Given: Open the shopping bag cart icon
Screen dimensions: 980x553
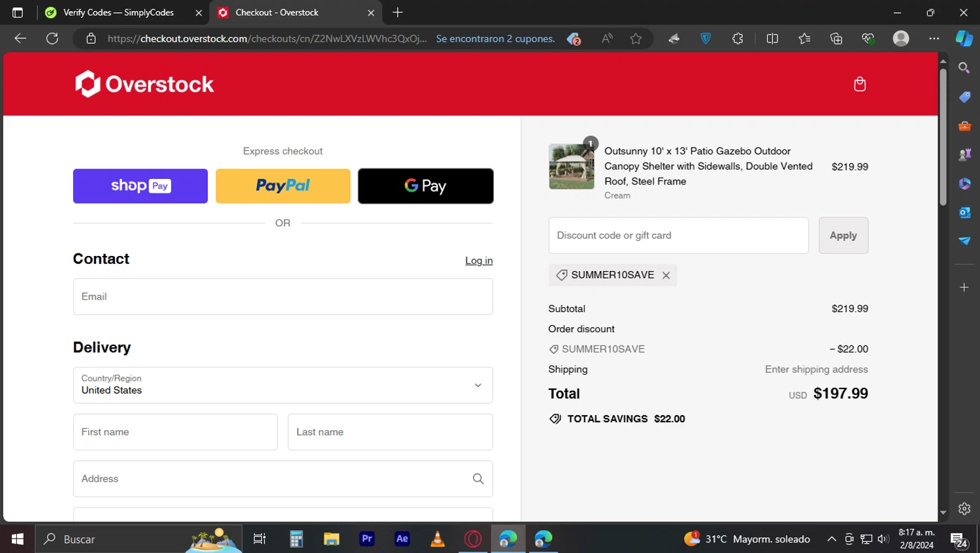Looking at the screenshot, I should coord(860,84).
